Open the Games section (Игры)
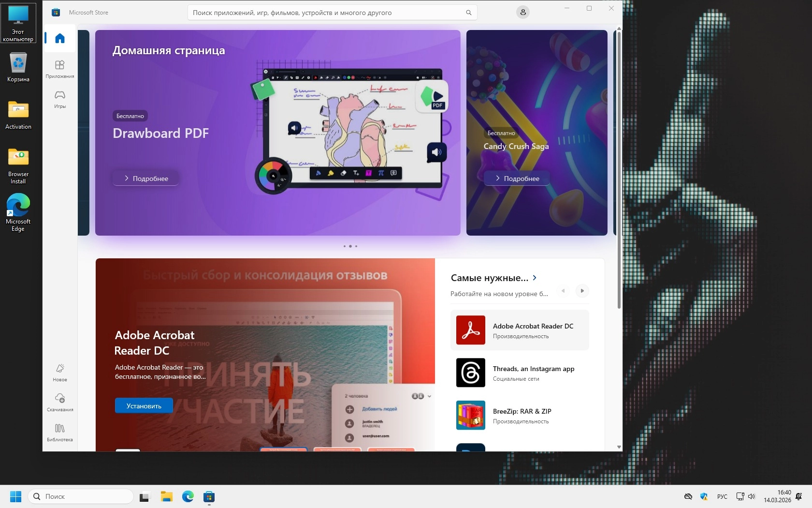Screen dimensions: 812x508 coord(60,99)
